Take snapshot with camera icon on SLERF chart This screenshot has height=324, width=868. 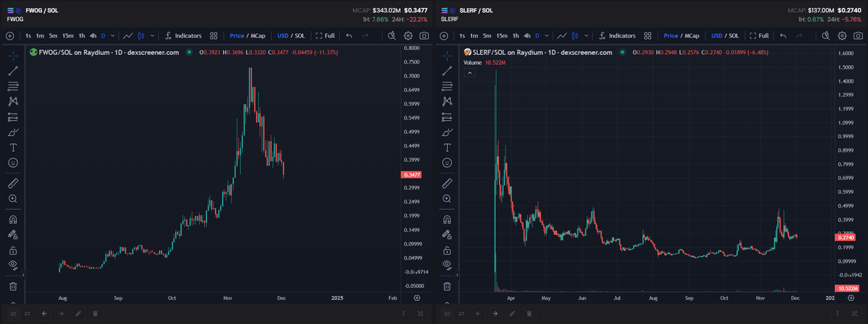pos(857,35)
